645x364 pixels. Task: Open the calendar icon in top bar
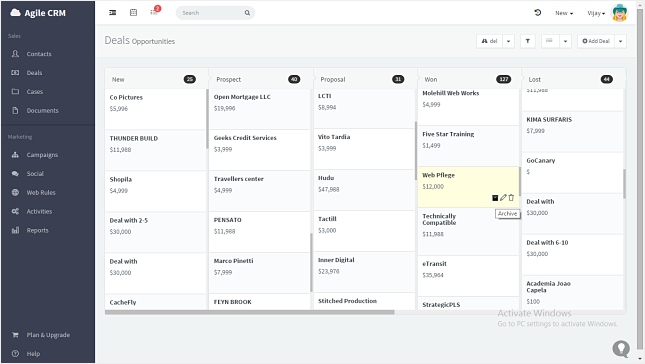point(133,13)
